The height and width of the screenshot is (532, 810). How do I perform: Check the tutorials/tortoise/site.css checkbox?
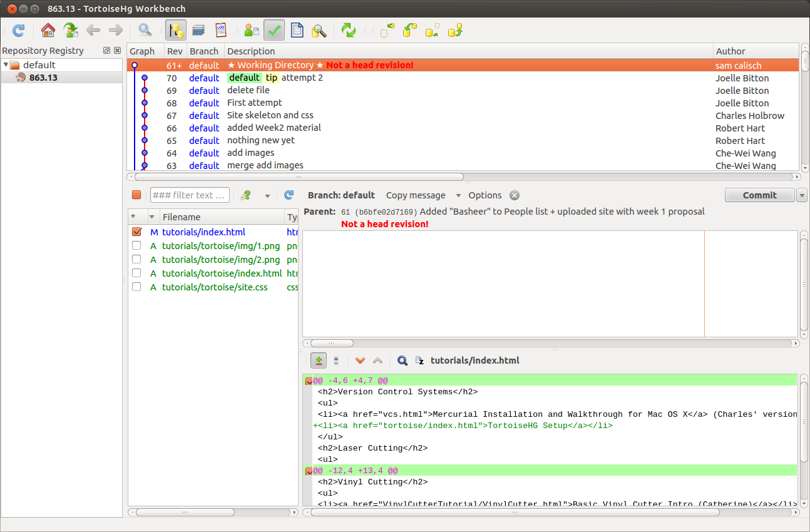point(136,287)
